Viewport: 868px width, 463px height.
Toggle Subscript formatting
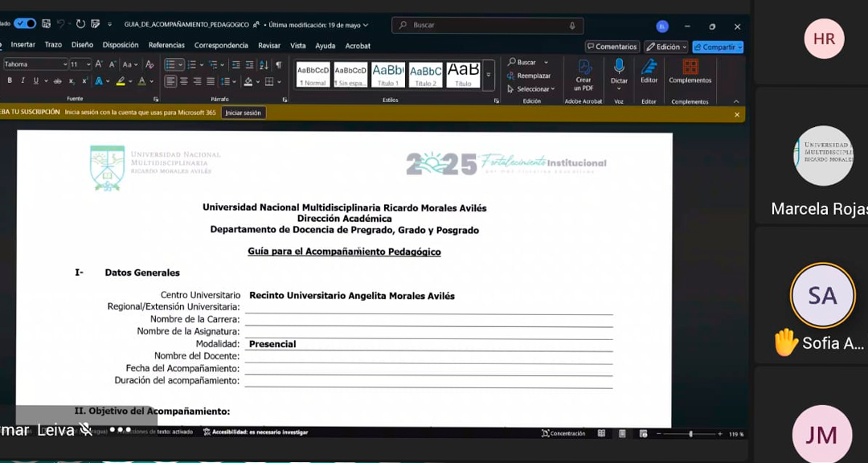pyautogui.click(x=72, y=81)
